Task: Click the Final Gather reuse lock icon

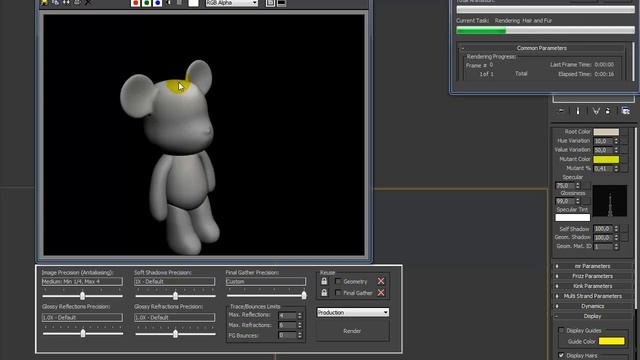Action: (324, 293)
